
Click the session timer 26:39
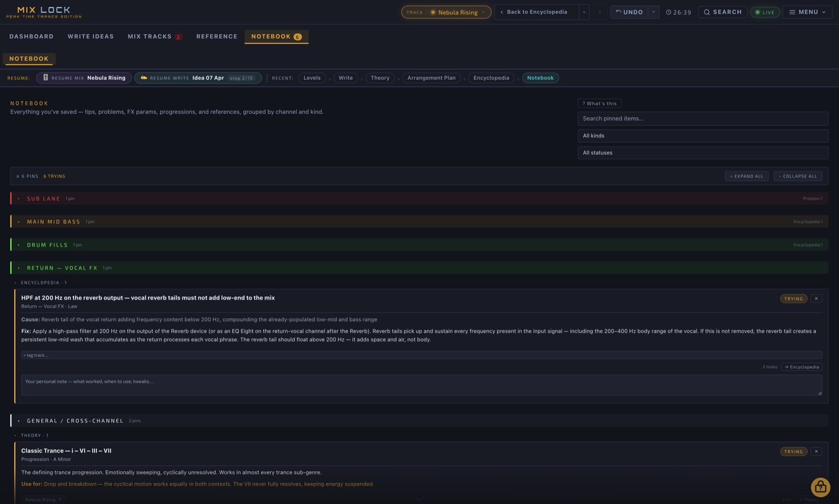pos(679,12)
